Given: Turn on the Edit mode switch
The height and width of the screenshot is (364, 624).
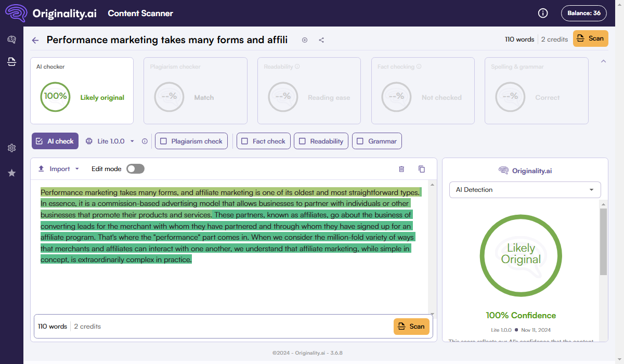Looking at the screenshot, I should tap(135, 169).
